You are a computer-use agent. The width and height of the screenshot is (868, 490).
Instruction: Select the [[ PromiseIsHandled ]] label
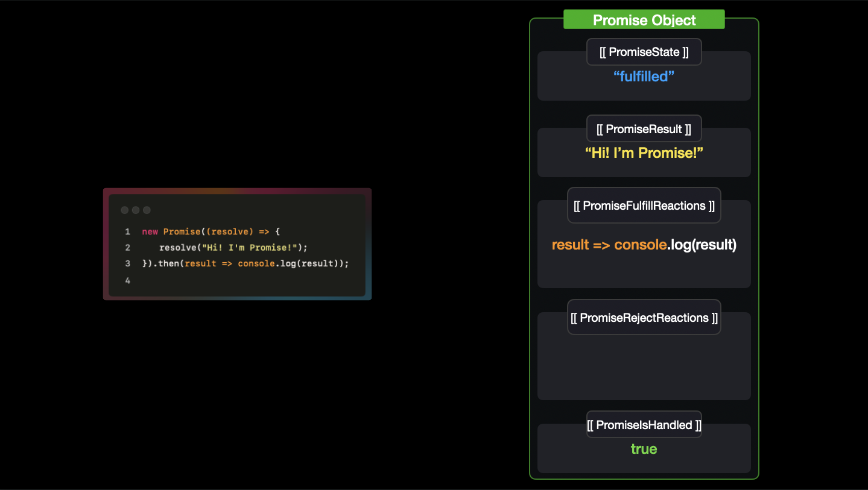click(644, 425)
